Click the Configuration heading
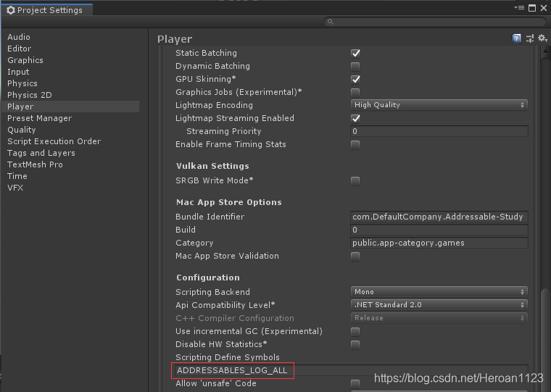Image resolution: width=551 pixels, height=392 pixels. [208, 278]
